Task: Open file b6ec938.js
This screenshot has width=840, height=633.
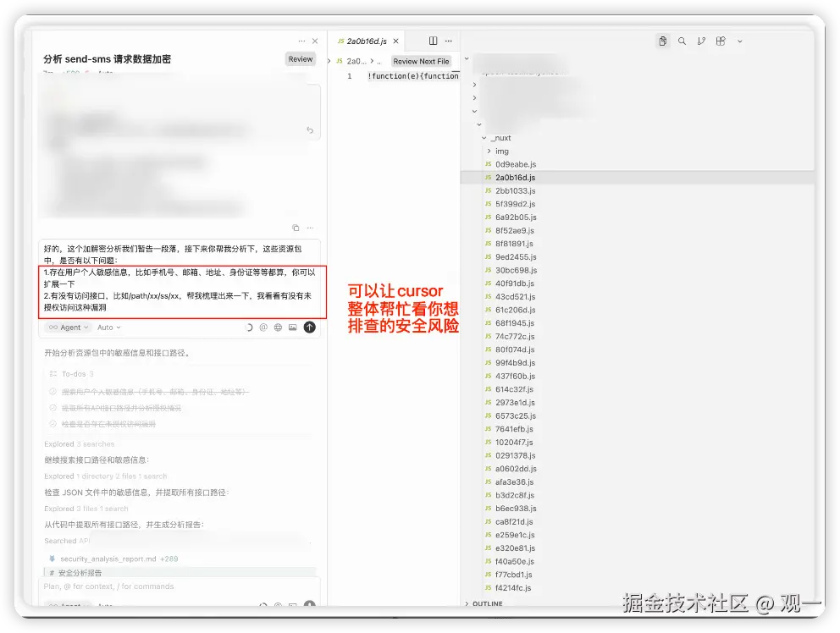Action: 516,509
